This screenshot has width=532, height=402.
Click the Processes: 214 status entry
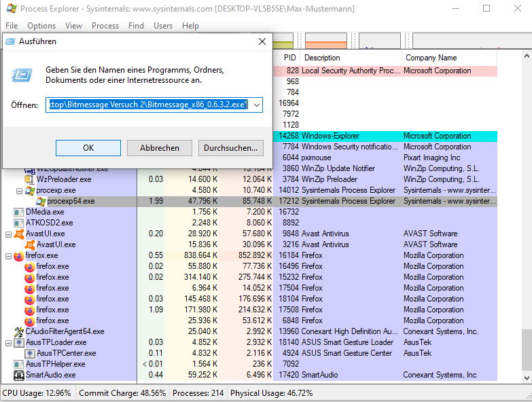[x=198, y=393]
